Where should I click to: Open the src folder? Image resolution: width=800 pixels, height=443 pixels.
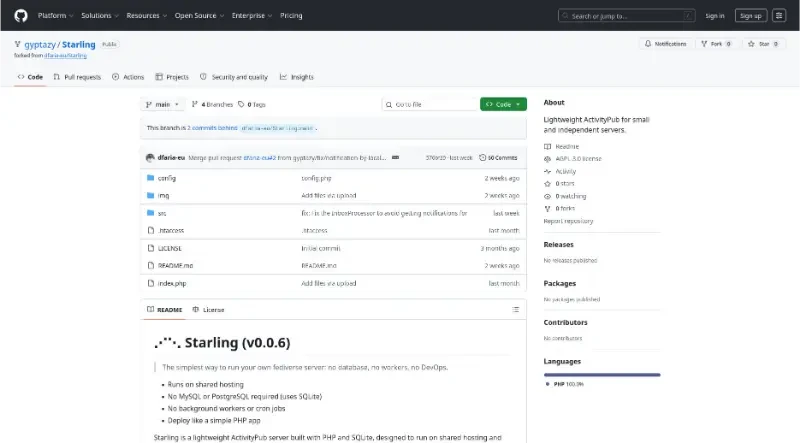click(x=162, y=213)
